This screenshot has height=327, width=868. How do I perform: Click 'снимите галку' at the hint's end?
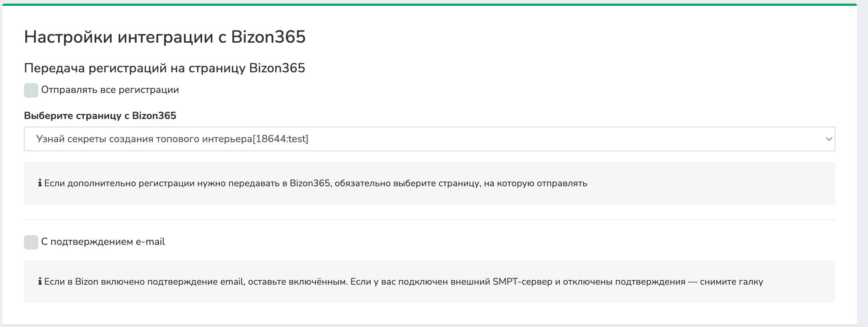[731, 282]
